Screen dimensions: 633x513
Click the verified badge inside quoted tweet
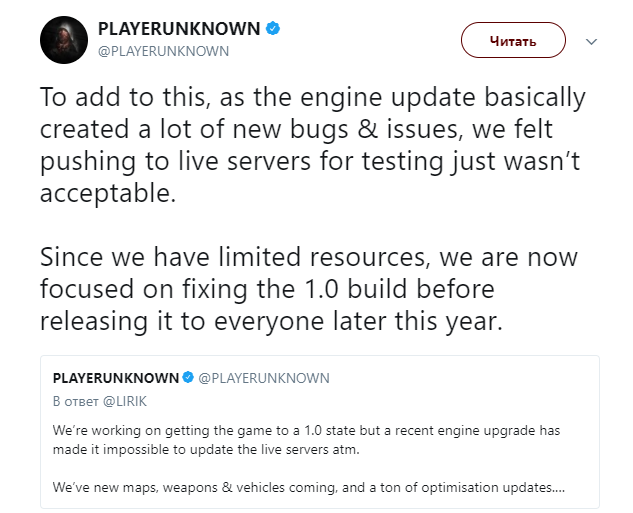click(188, 377)
